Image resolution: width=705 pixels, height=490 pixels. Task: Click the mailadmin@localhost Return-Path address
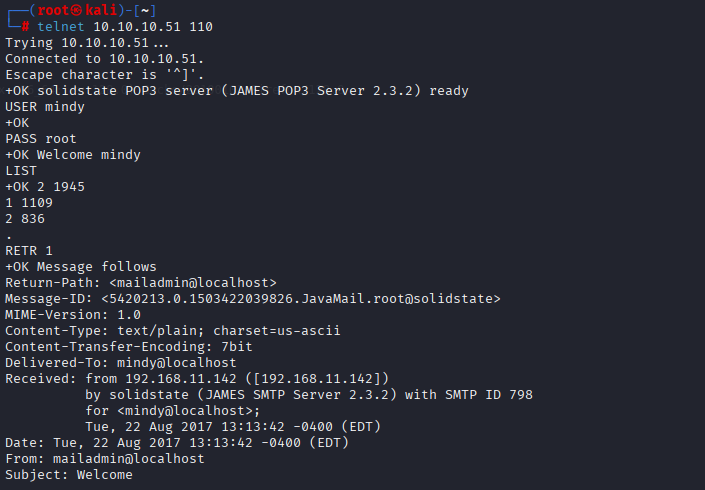[x=193, y=283]
